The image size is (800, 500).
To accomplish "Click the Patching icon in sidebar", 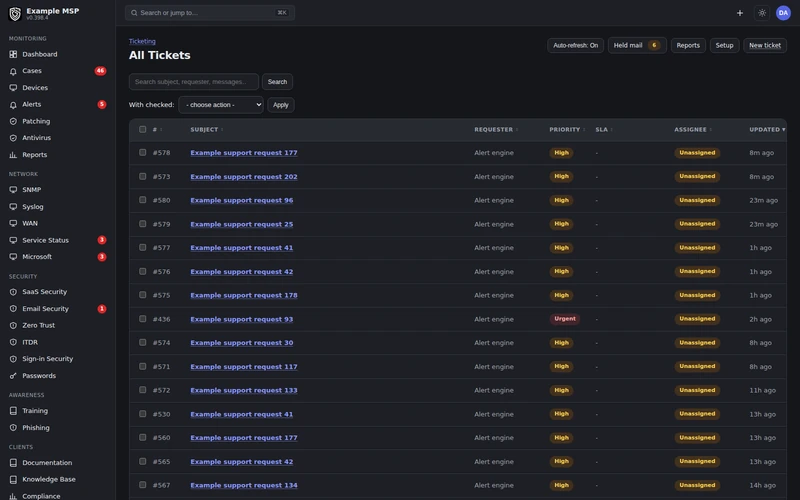I will pyautogui.click(x=13, y=121).
